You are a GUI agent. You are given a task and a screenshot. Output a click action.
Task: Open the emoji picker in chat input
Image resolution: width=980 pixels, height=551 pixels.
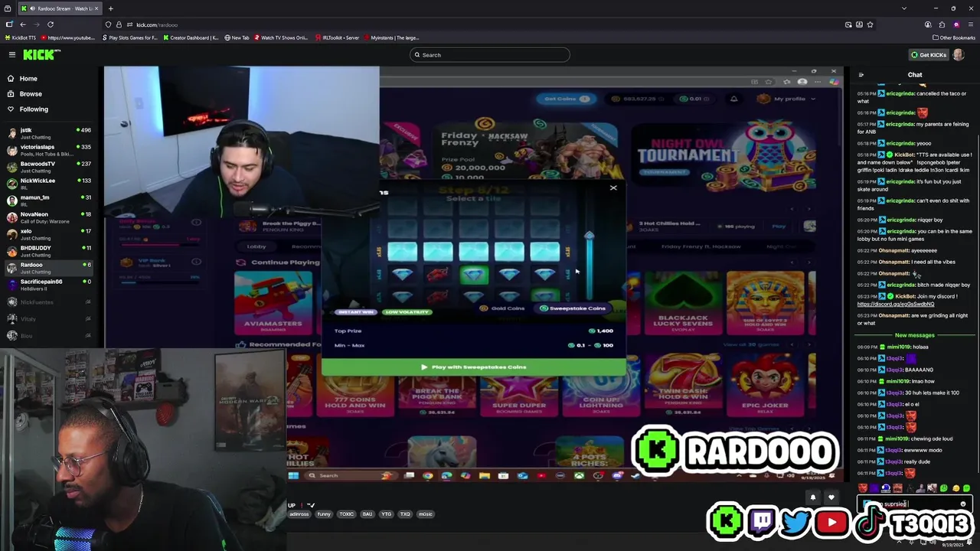pos(963,504)
